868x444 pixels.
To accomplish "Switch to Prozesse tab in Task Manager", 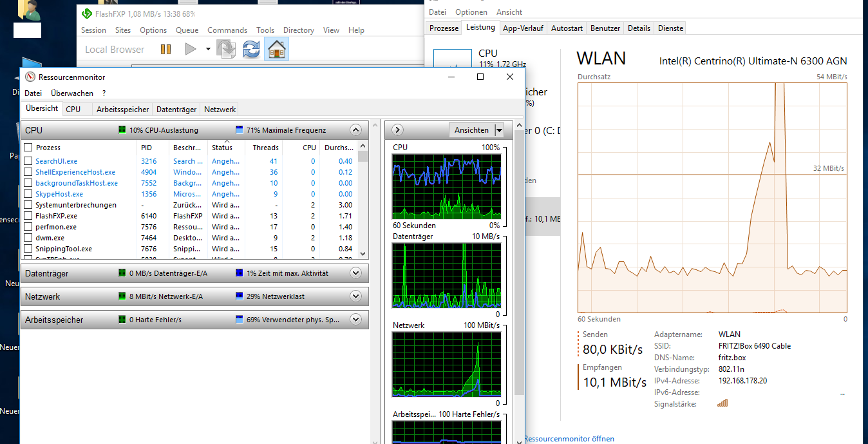I will pos(444,28).
